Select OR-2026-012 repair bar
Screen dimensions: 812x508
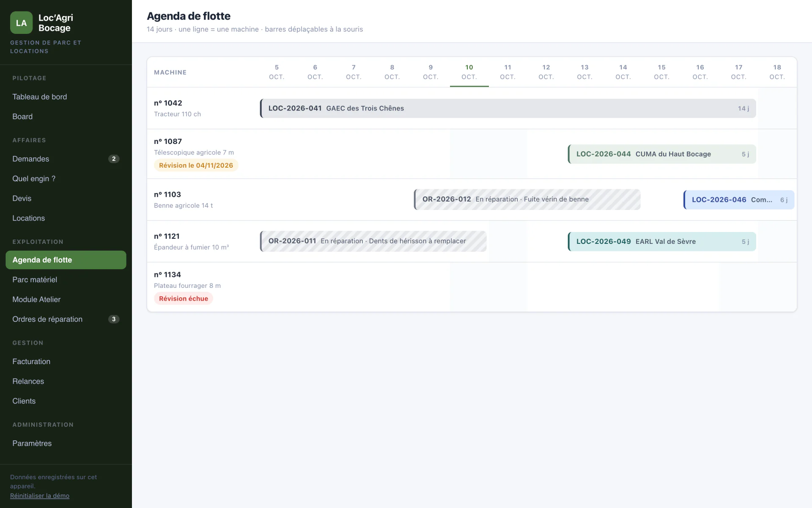527,199
